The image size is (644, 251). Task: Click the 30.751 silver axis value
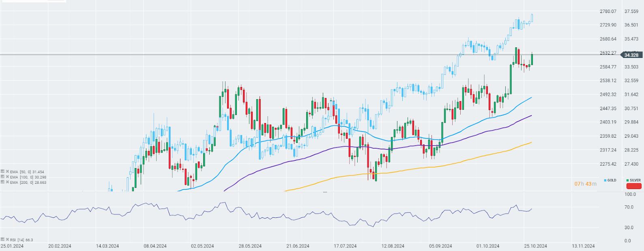click(631, 108)
